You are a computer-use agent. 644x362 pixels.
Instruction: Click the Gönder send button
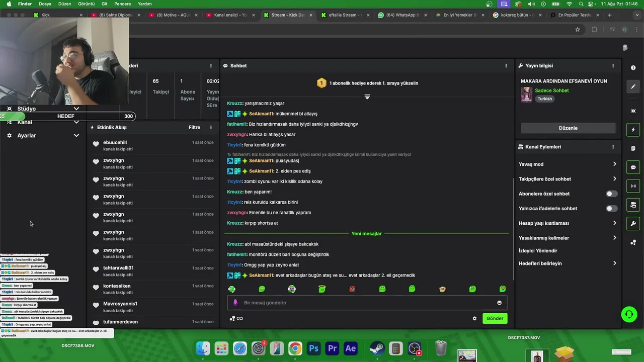pos(495,318)
